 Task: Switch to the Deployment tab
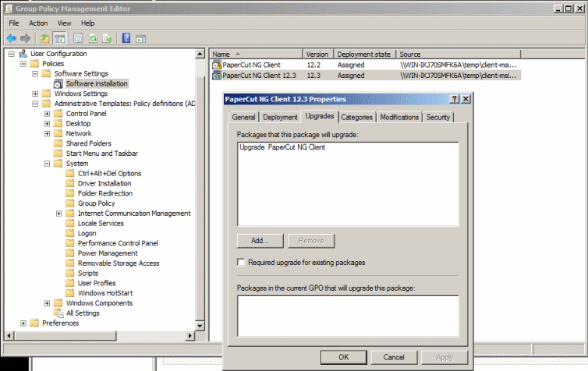pos(280,117)
